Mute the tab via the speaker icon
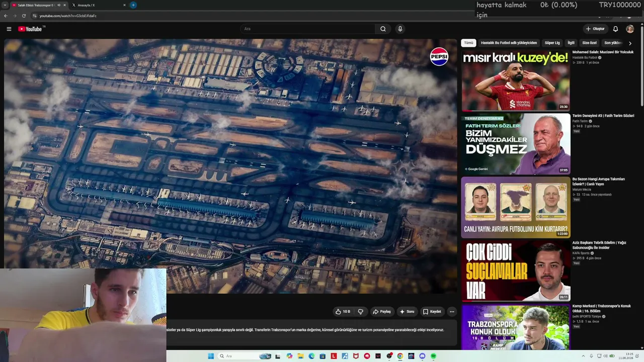644x362 pixels. click(x=59, y=5)
